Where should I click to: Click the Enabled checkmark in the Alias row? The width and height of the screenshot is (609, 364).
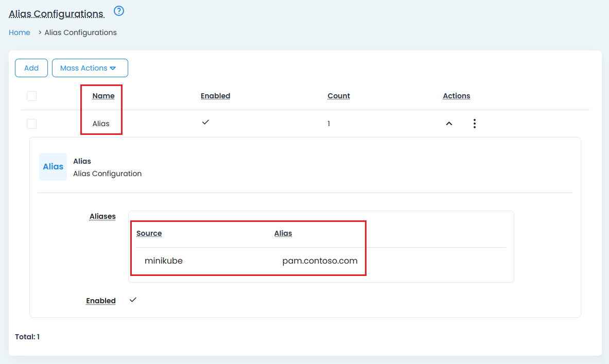[x=205, y=123]
